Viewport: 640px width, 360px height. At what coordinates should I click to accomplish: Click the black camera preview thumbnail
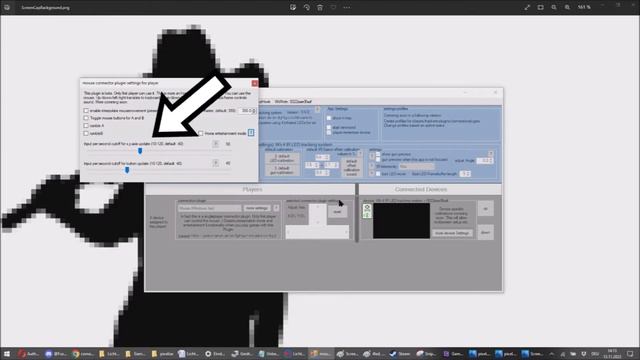(401, 221)
